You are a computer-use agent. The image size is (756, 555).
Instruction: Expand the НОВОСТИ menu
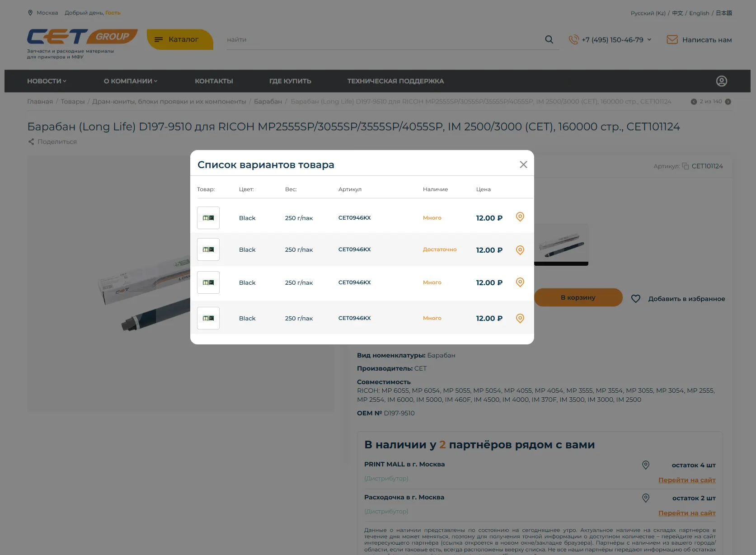[x=47, y=81]
